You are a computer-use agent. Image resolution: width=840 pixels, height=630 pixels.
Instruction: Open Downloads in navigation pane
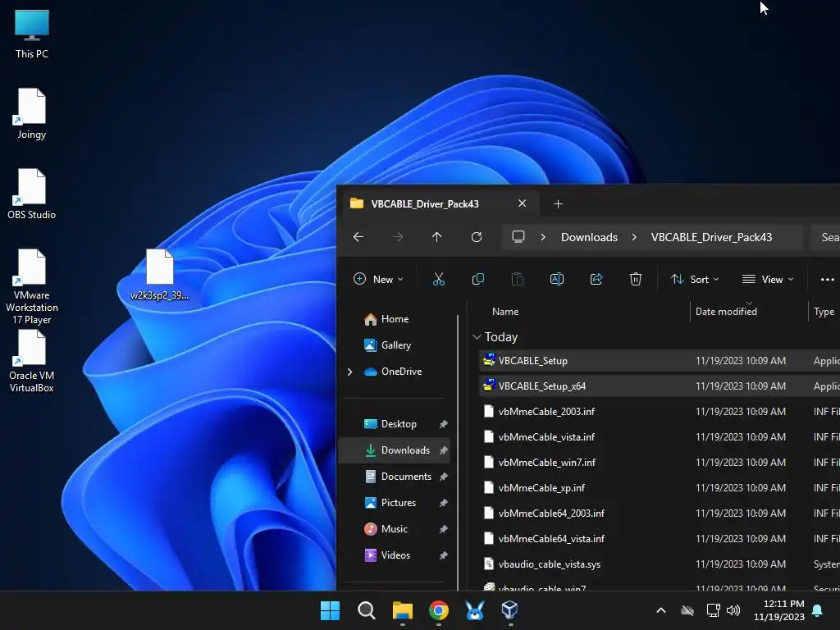pos(395,450)
